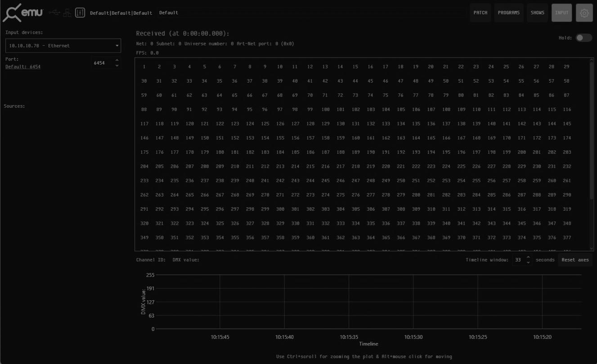Click the USB connection icon

point(54,13)
